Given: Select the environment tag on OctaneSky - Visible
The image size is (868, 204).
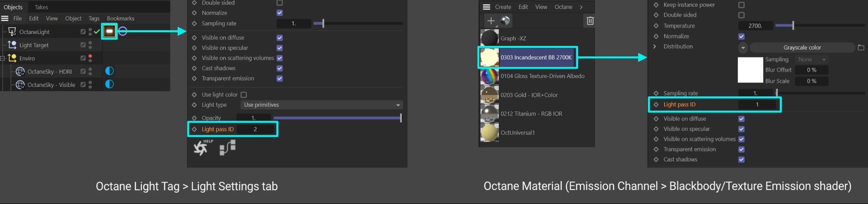Looking at the screenshot, I should [x=109, y=84].
